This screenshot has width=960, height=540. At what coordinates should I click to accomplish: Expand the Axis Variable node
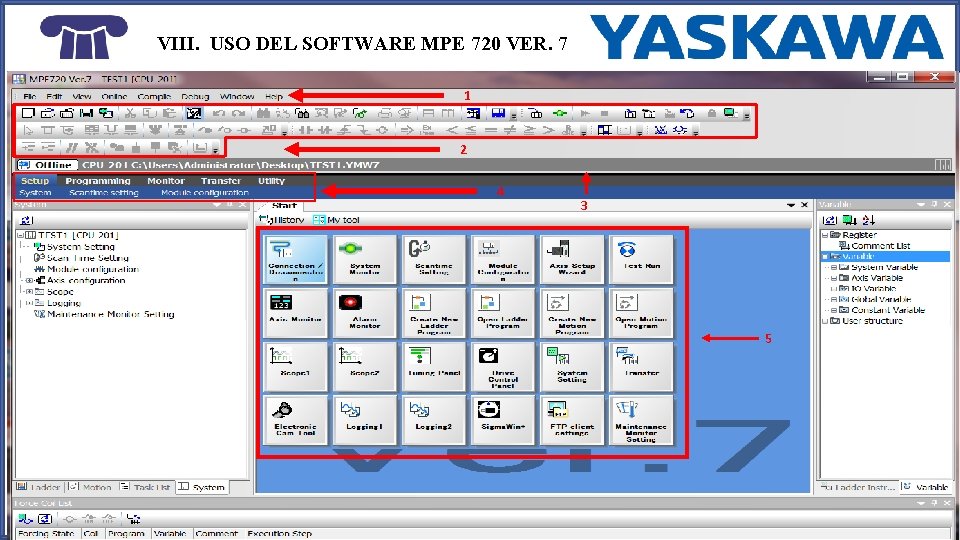pyautogui.click(x=833, y=278)
